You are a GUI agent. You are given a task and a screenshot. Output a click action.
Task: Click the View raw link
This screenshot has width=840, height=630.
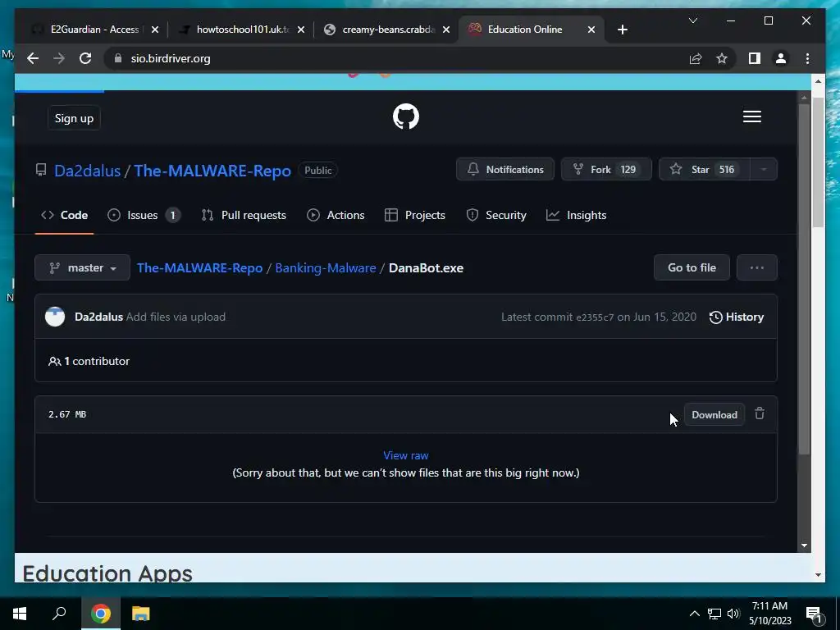[405, 455]
